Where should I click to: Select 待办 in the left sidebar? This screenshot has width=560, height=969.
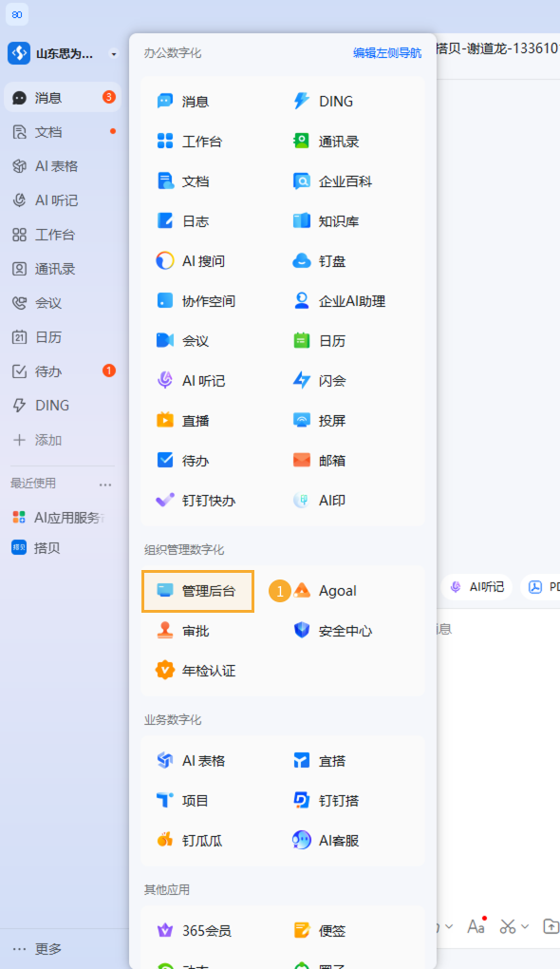point(63,371)
